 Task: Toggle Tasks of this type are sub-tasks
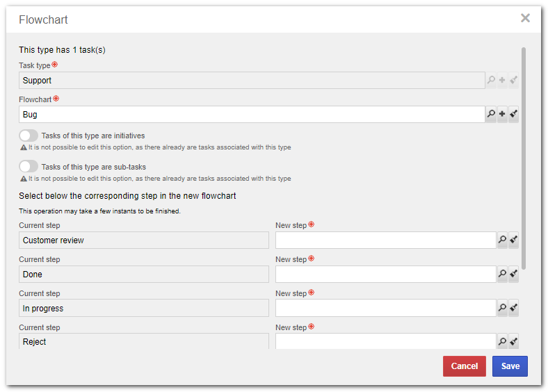[29, 167]
